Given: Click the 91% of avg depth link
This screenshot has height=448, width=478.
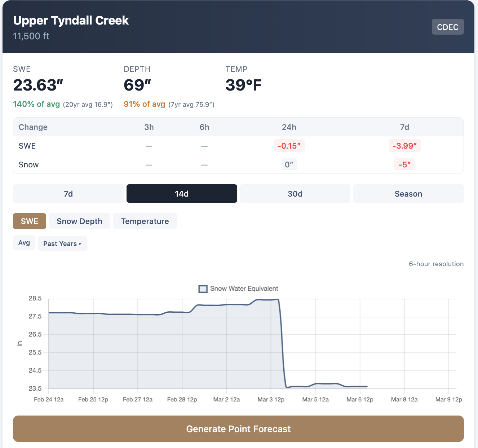Looking at the screenshot, I should point(145,104).
